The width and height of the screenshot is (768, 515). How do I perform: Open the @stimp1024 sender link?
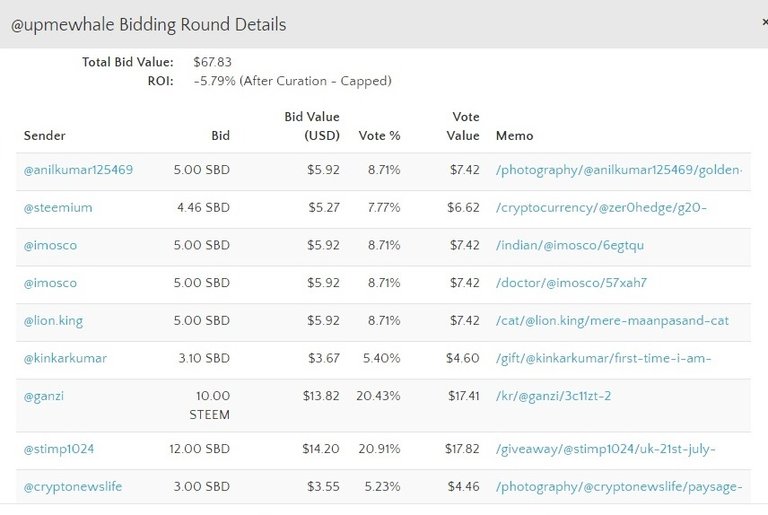[x=59, y=449]
